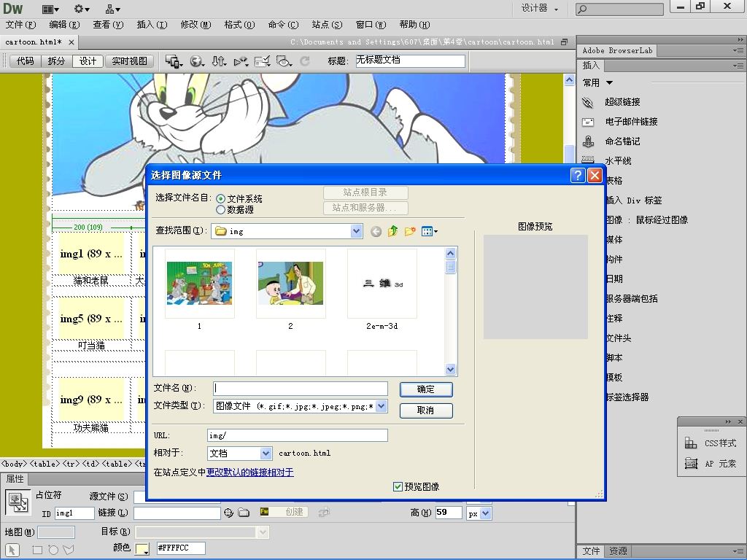Click the file list scrollbar down arrow

(x=450, y=369)
